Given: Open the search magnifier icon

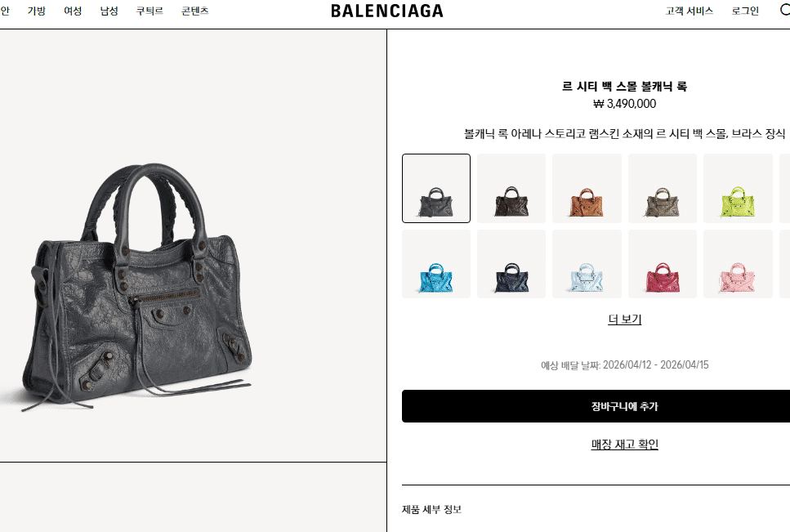Looking at the screenshot, I should [x=785, y=11].
